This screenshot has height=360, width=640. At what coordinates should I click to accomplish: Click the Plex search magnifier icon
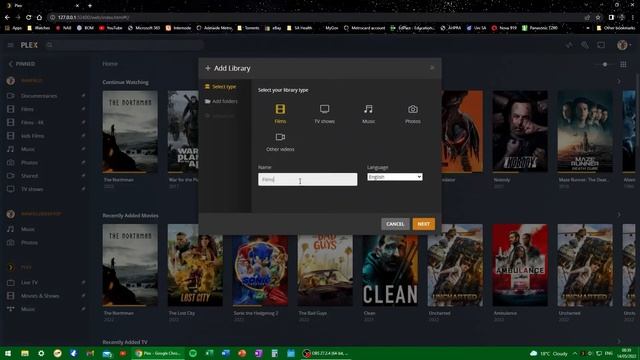[49, 45]
